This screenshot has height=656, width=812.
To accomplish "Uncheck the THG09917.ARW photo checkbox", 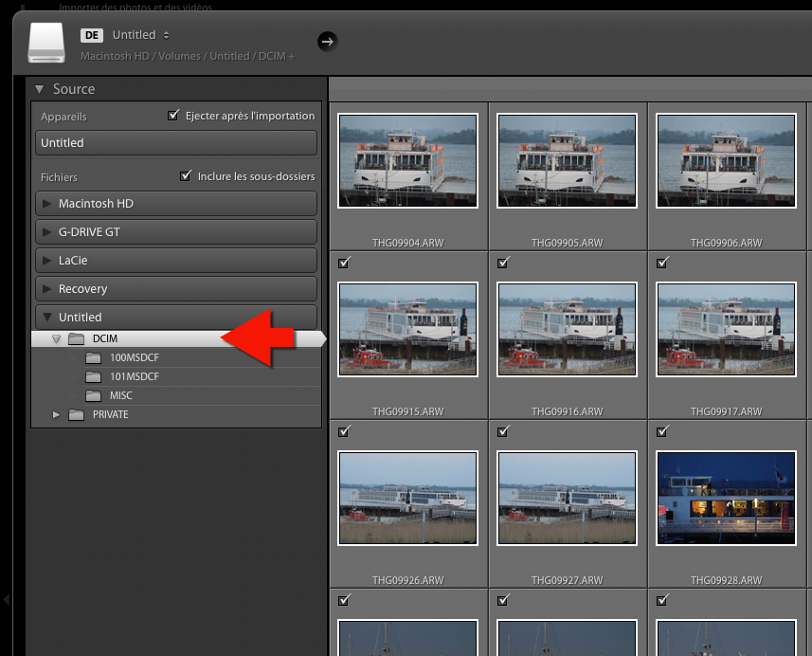I will click(662, 263).
